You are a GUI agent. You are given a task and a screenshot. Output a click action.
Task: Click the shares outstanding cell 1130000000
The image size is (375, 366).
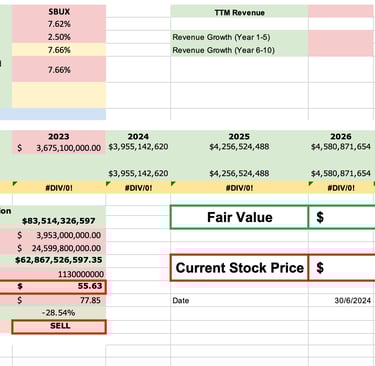59,274
